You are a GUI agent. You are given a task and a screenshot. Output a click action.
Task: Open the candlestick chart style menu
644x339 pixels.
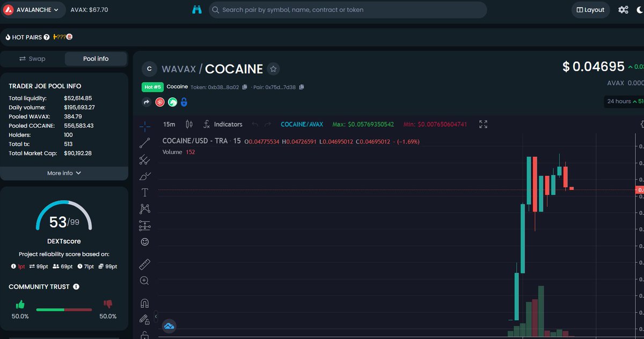[189, 124]
